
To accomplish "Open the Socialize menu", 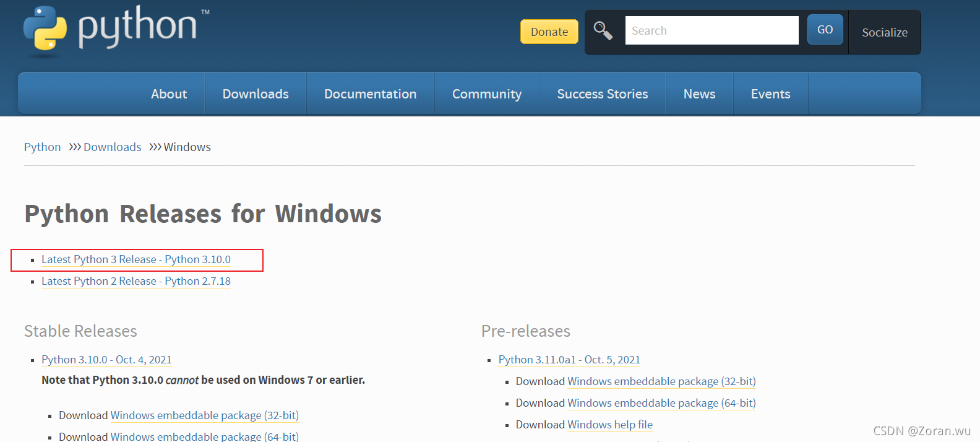I will pyautogui.click(x=885, y=32).
